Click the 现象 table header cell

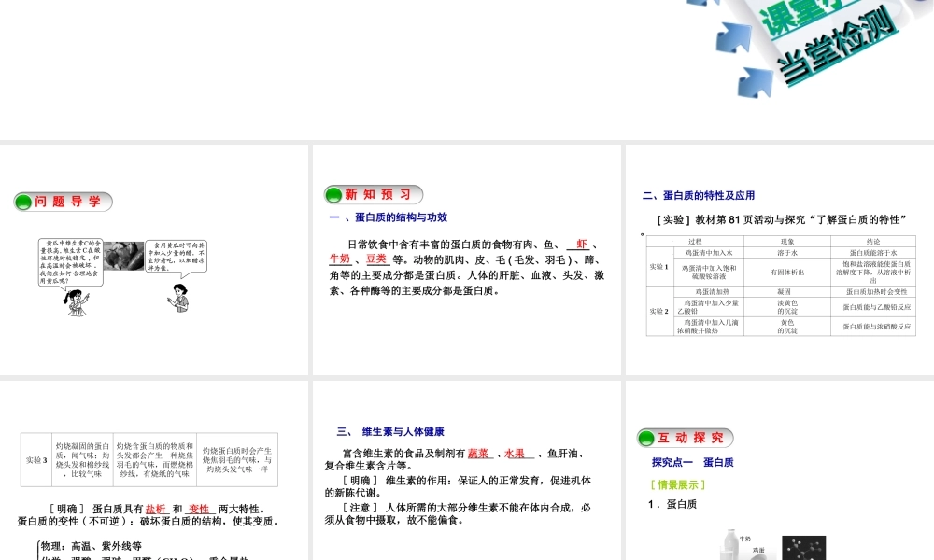click(787, 242)
